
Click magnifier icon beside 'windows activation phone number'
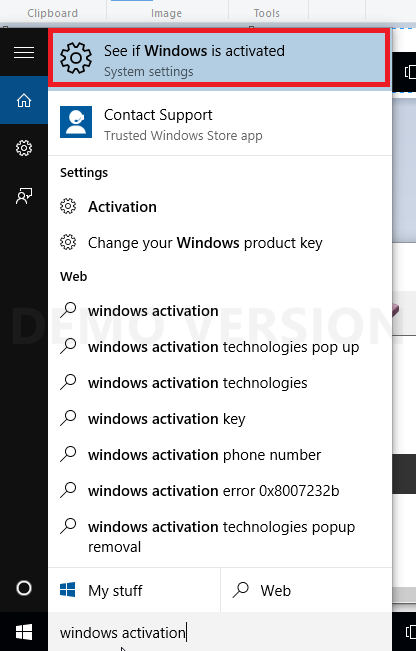(x=68, y=454)
